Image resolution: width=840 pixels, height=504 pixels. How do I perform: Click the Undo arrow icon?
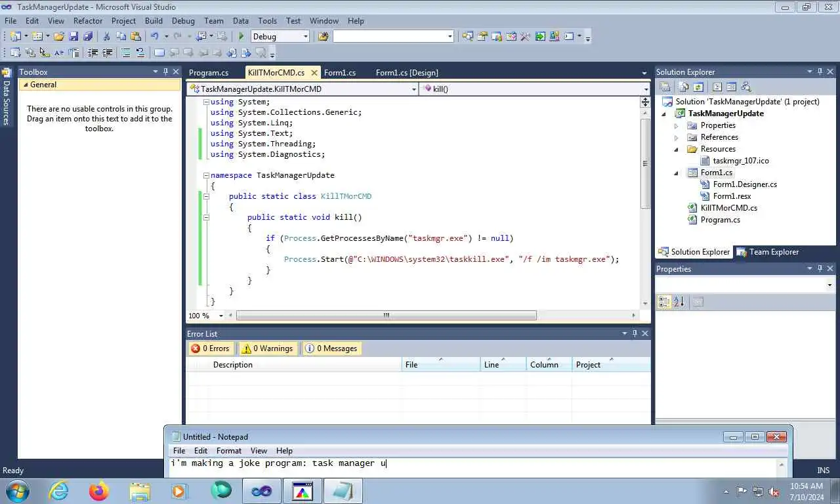pos(154,37)
